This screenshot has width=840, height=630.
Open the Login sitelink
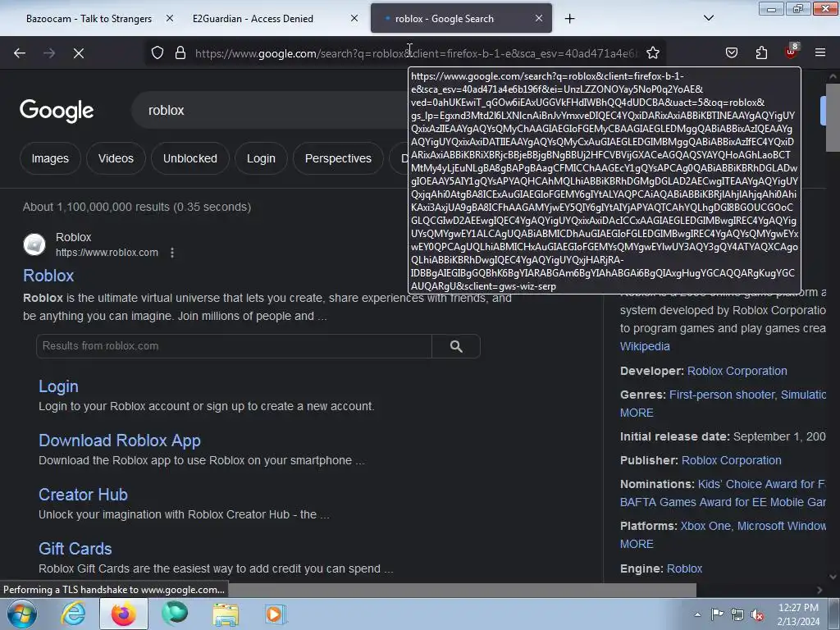point(58,386)
